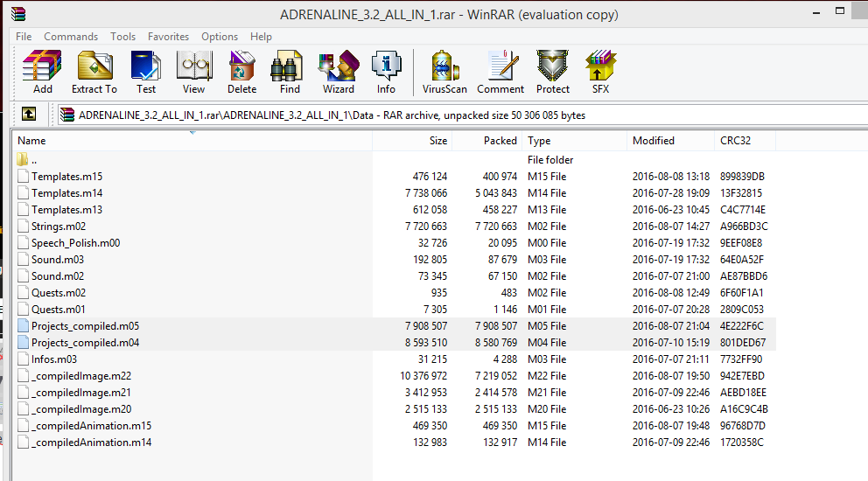Click the Add toolbar icon
This screenshot has height=481, width=868.
click(x=42, y=72)
